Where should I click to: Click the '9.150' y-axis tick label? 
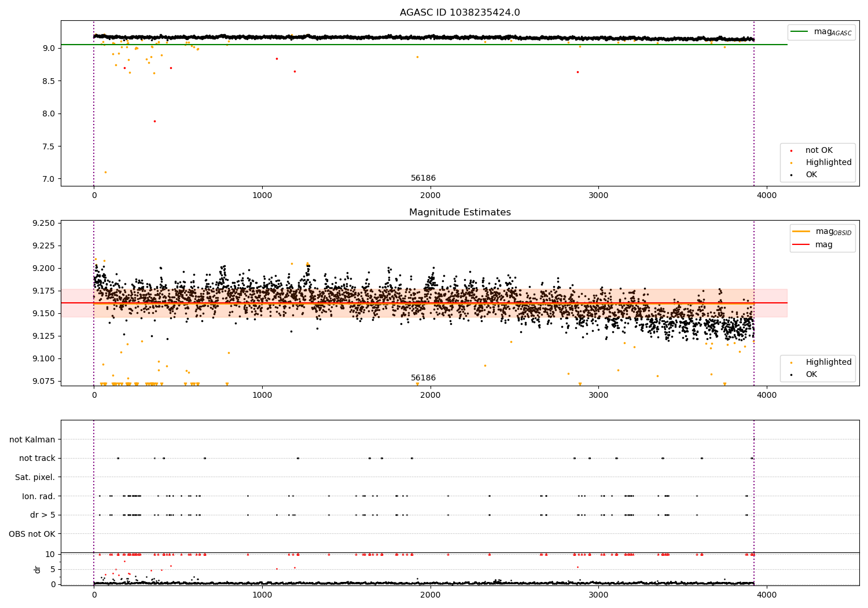point(43,314)
